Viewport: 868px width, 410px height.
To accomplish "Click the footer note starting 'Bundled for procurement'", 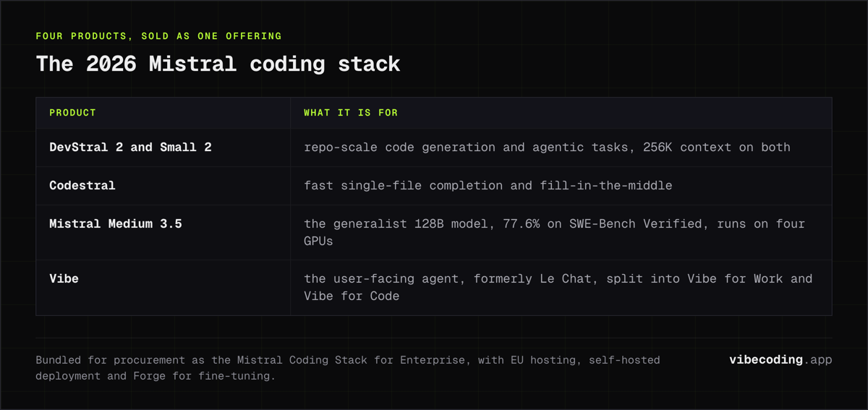I will [x=348, y=367].
